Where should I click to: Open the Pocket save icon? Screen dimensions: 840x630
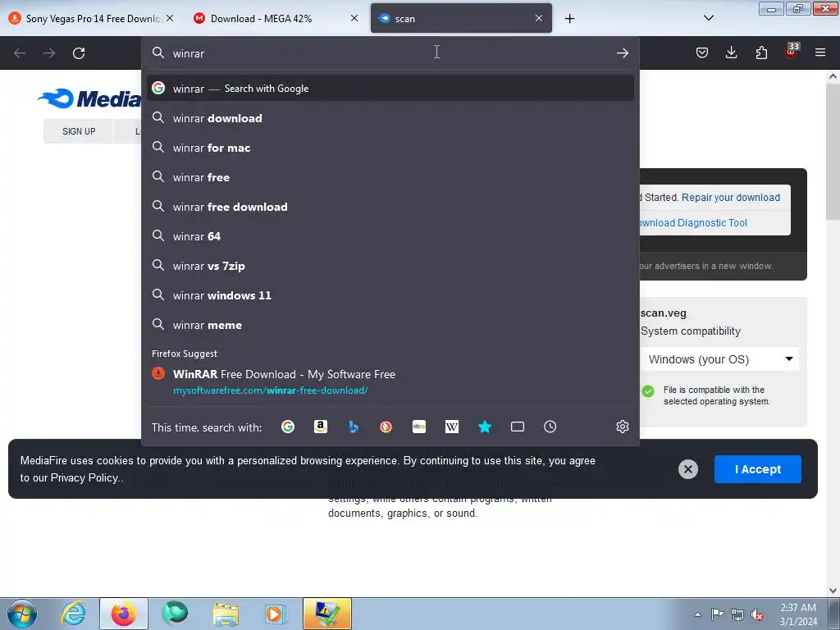(x=702, y=52)
